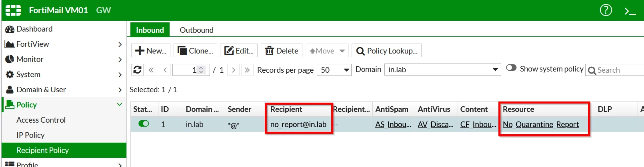Switch to the Inbound tab
The height and width of the screenshot is (167, 644).
coord(150,30)
